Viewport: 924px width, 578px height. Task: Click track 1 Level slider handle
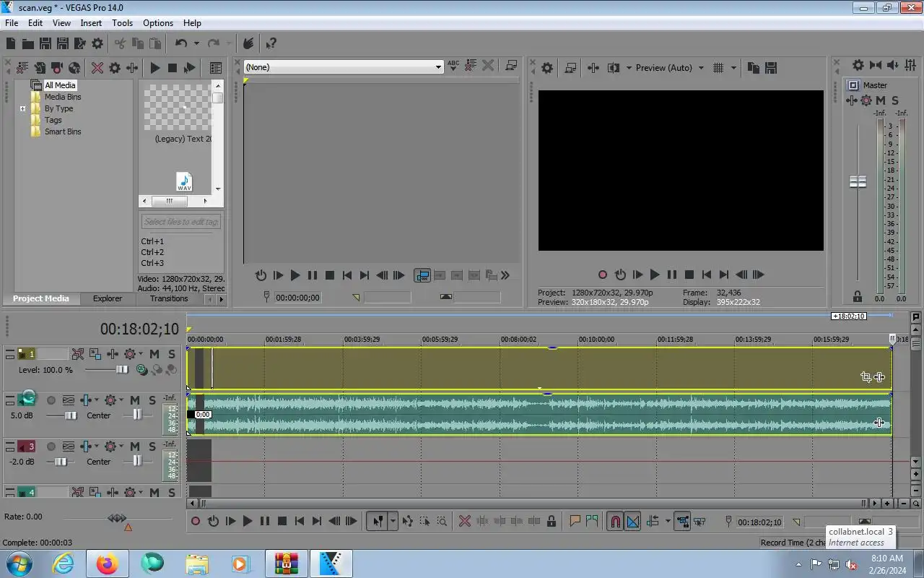(122, 370)
